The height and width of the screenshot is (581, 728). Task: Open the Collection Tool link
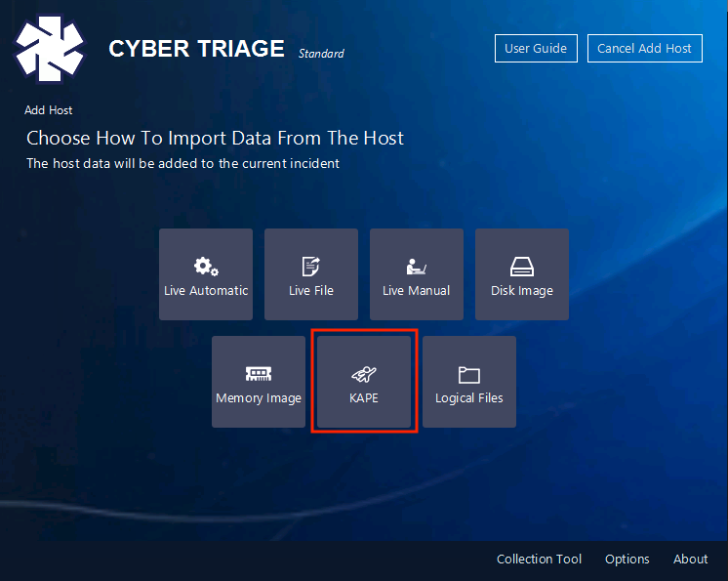point(539,559)
